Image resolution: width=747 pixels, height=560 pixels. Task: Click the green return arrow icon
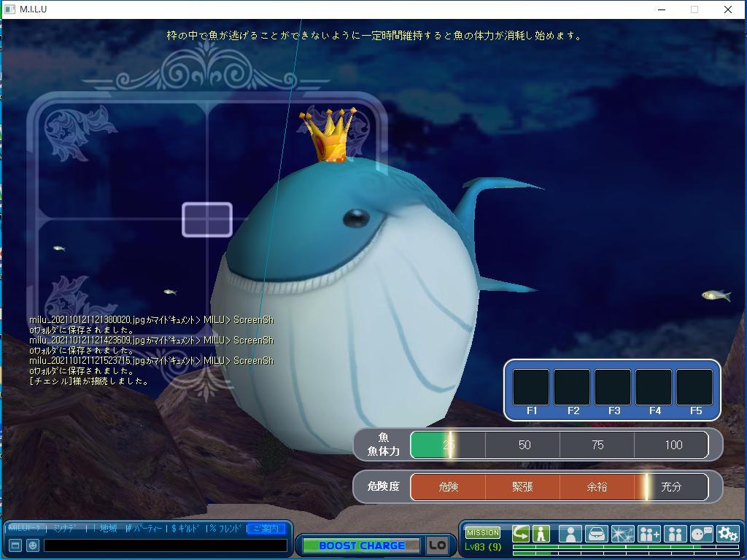521,534
